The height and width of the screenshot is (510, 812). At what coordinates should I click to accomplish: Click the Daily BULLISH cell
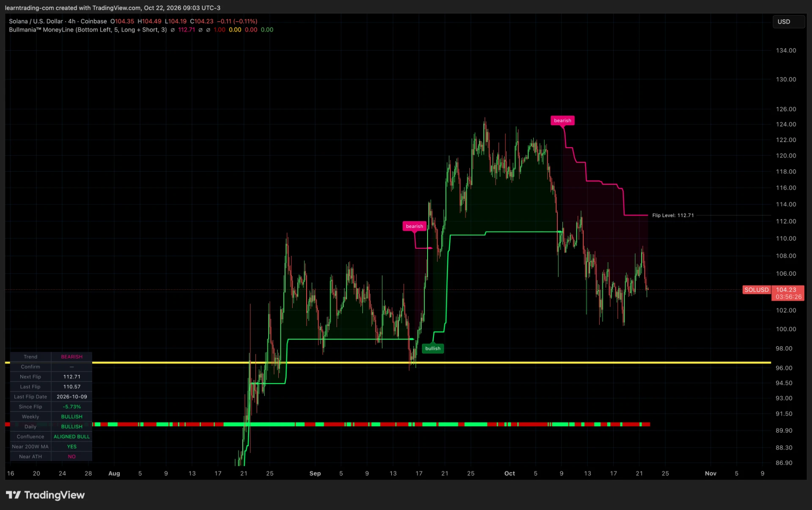tap(71, 427)
